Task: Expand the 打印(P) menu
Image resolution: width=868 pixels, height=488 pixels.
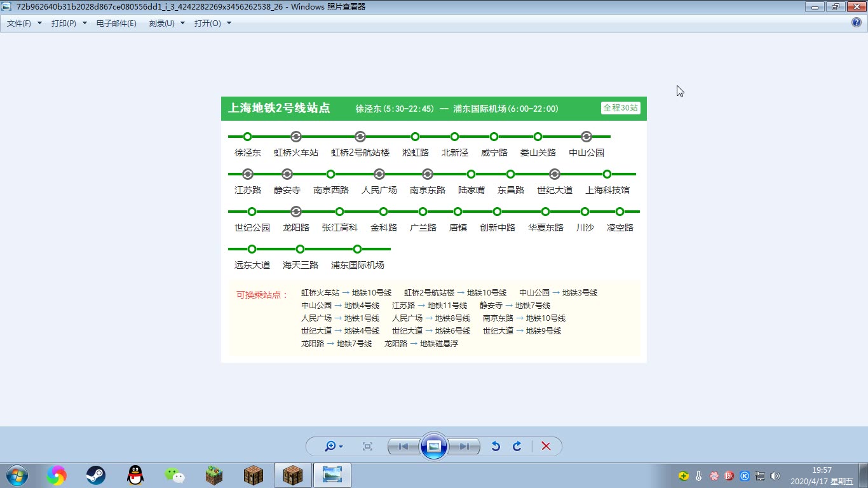Action: point(69,23)
